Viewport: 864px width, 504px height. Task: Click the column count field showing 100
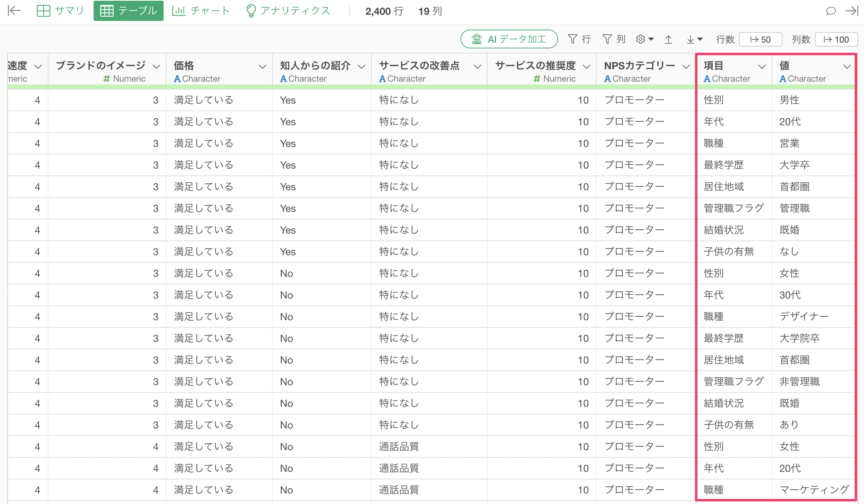837,39
